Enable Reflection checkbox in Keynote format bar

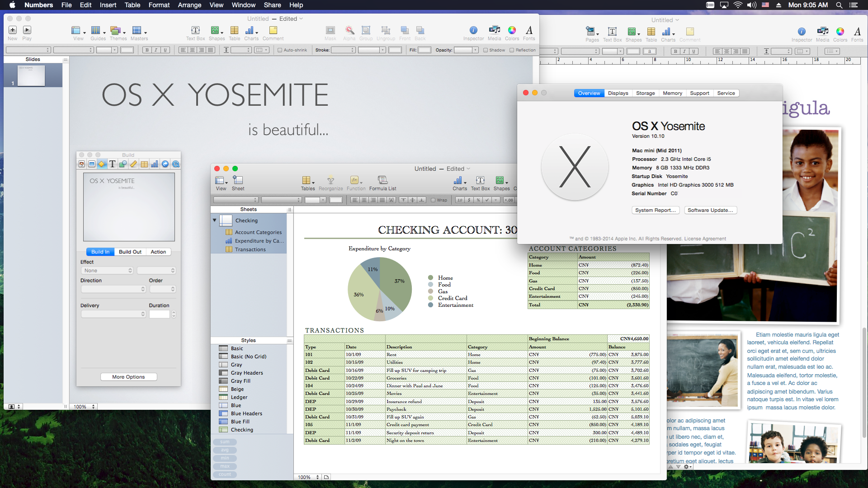(512, 50)
